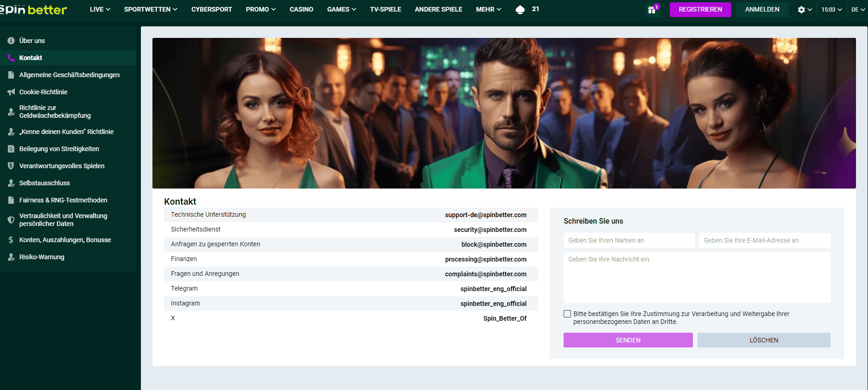Open the 15:03 time zone dropdown
The image size is (868, 390).
click(832, 10)
